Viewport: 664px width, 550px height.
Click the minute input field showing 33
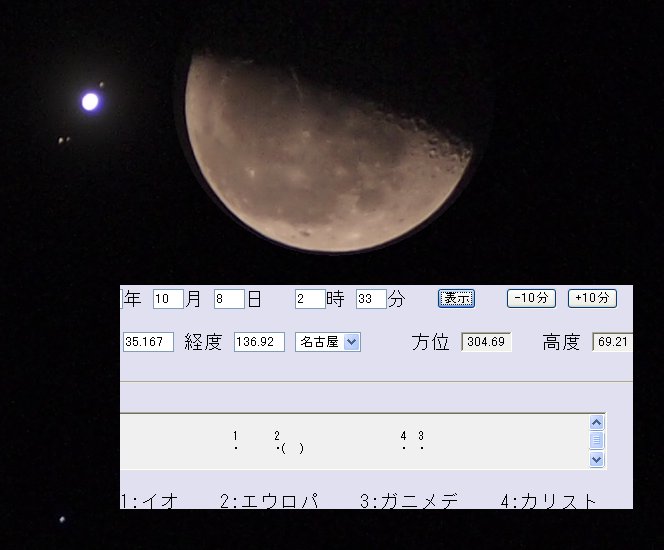pyautogui.click(x=371, y=299)
